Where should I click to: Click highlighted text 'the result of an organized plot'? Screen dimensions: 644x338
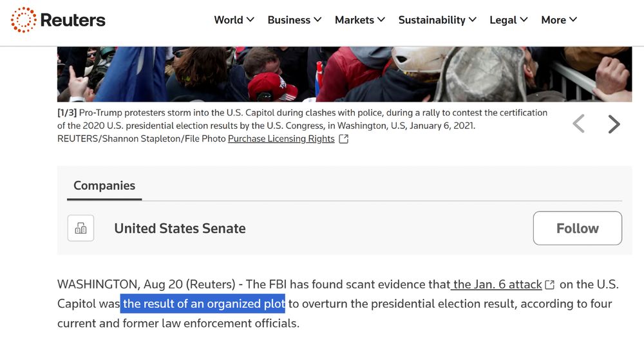point(203,303)
